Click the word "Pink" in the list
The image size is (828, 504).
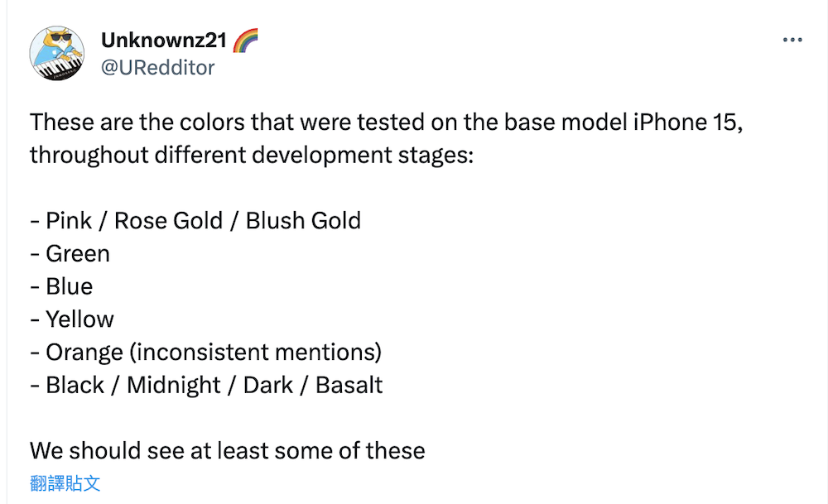pyautogui.click(x=70, y=221)
